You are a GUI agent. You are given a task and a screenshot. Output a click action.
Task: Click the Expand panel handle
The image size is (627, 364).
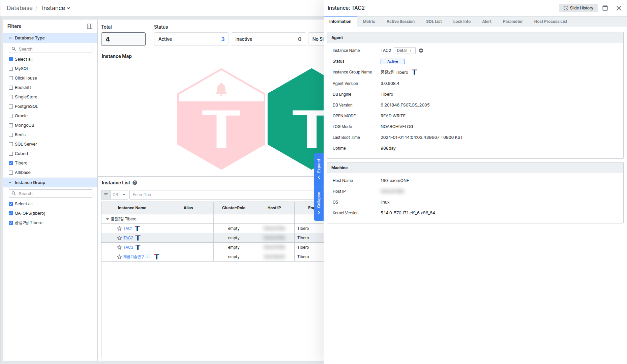(x=319, y=170)
